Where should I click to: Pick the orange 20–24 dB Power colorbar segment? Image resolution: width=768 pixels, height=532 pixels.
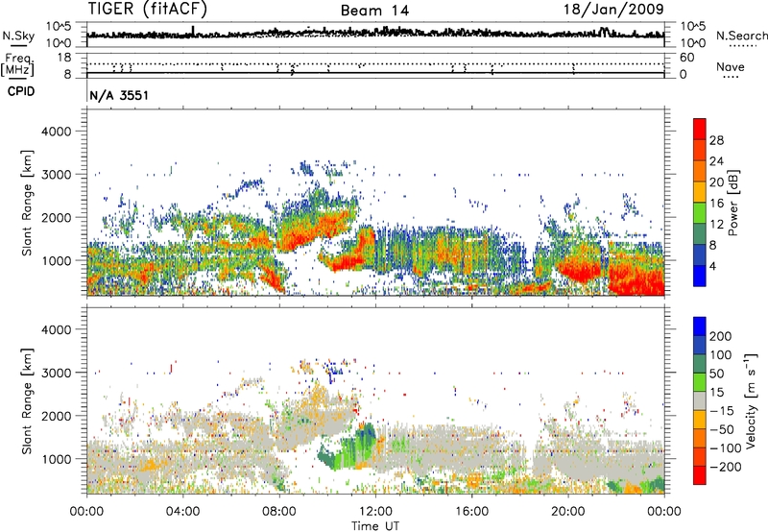[x=700, y=171]
